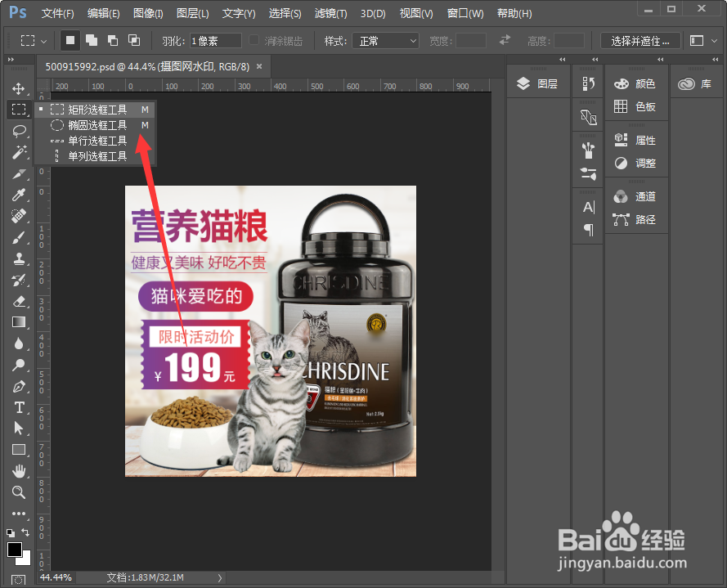Collapse the 图层 panel column

[563, 60]
